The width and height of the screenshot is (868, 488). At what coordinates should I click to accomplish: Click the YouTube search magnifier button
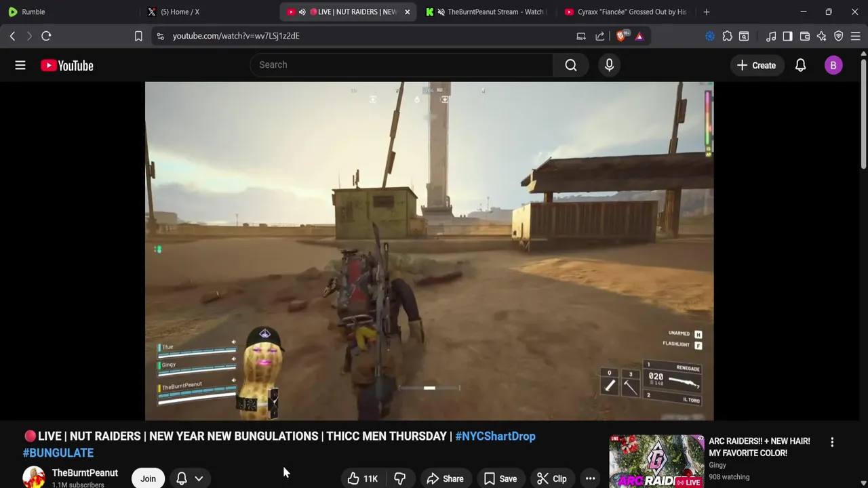point(571,65)
